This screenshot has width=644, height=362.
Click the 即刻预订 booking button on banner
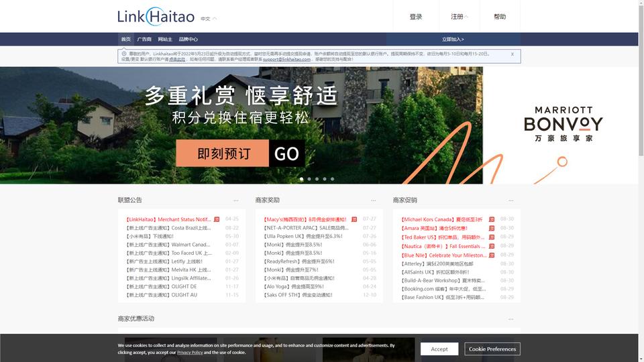[x=223, y=154]
